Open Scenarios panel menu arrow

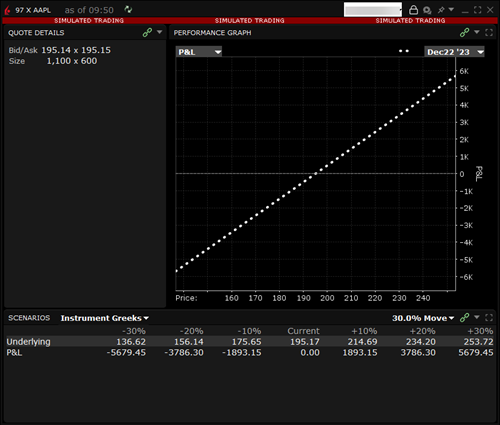[x=477, y=317]
